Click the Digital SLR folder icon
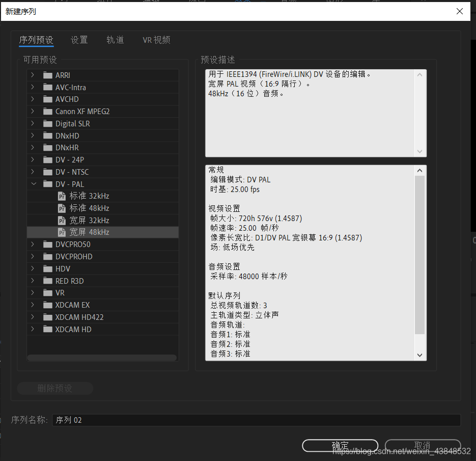The width and height of the screenshot is (476, 461). pyautogui.click(x=48, y=123)
